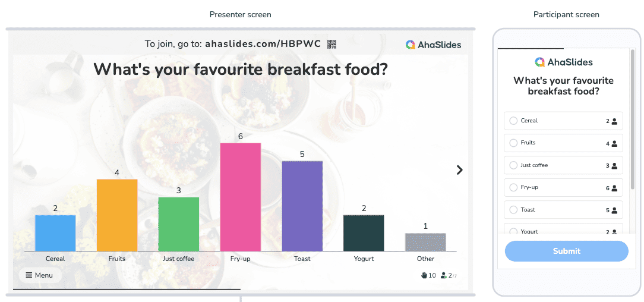
Task: Click the pink Fry-up bar
Action: tap(241, 197)
